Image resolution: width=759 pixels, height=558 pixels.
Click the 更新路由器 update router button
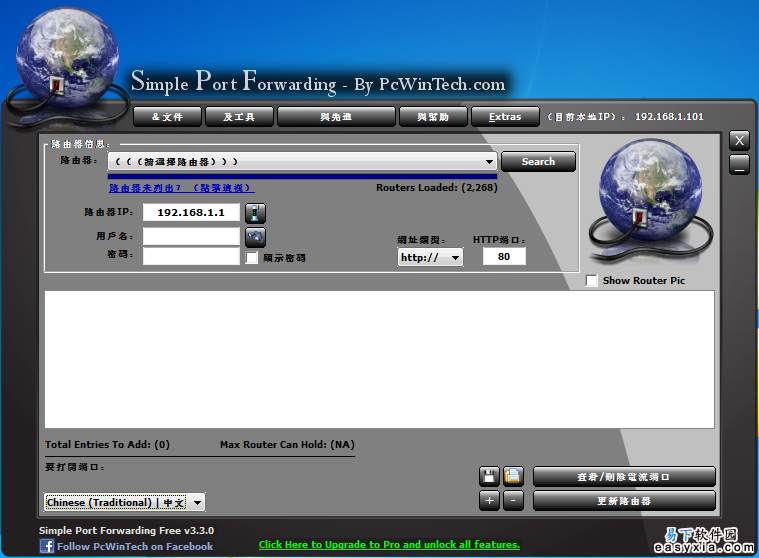pos(624,501)
